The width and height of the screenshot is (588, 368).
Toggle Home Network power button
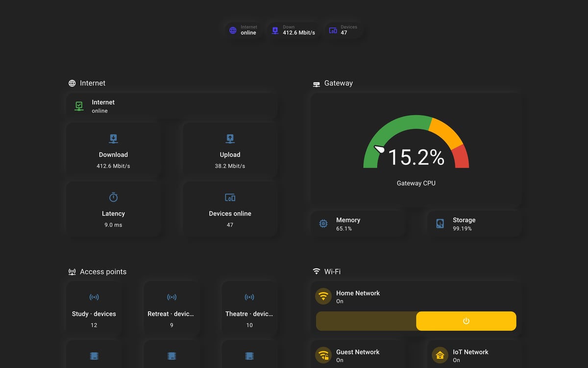tap(466, 321)
